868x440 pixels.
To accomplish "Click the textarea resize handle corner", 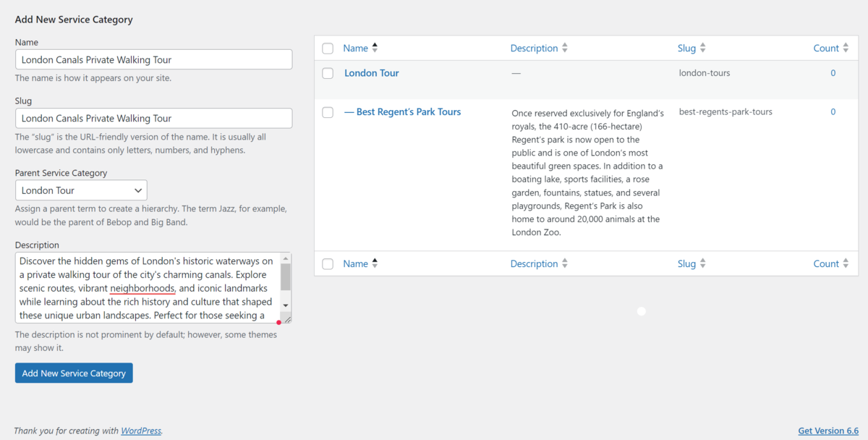I will tap(287, 318).
